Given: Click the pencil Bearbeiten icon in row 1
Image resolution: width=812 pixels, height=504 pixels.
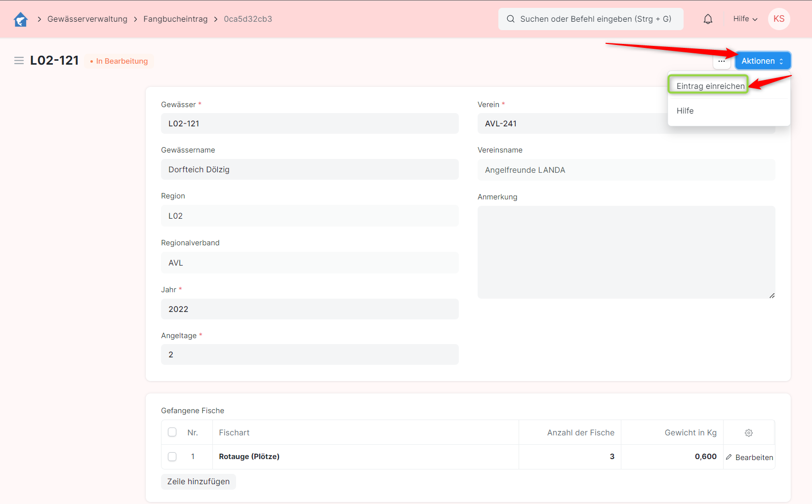Looking at the screenshot, I should (729, 457).
